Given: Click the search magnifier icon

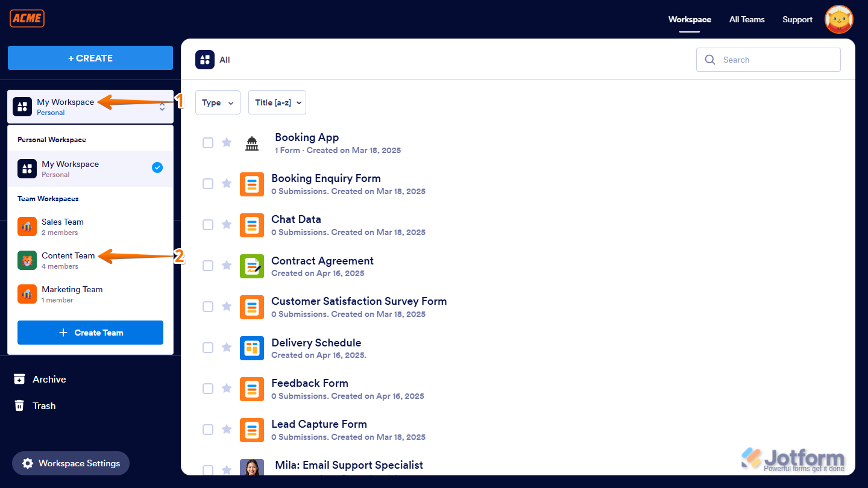Looking at the screenshot, I should (709, 60).
